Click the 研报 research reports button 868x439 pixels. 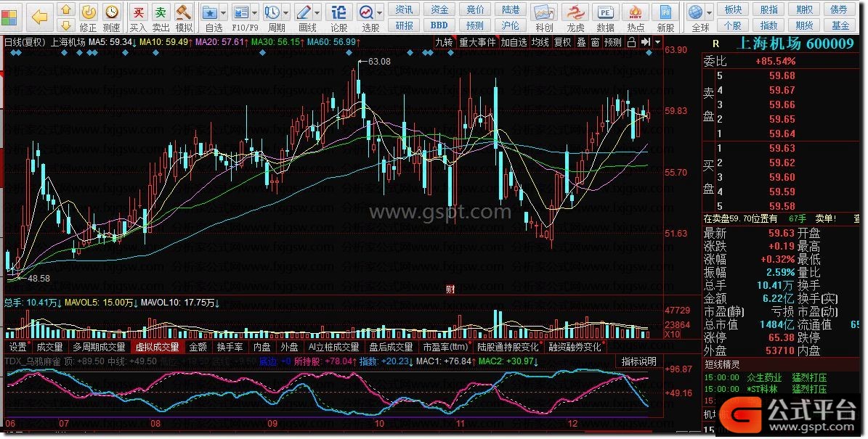click(404, 25)
